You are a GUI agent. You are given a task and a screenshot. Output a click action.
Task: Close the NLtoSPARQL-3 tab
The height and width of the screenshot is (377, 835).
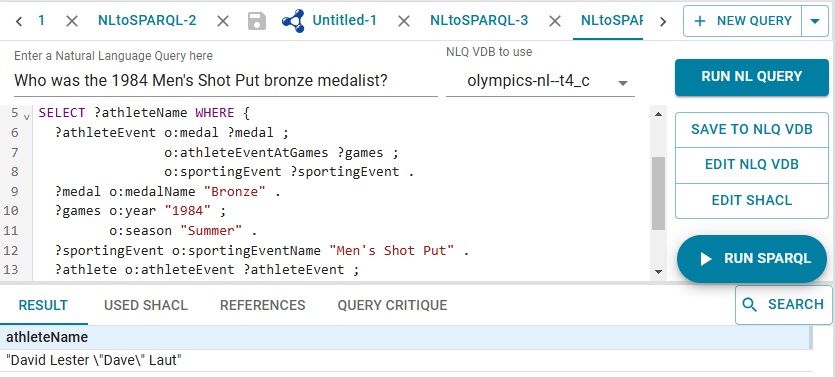pyautogui.click(x=555, y=21)
